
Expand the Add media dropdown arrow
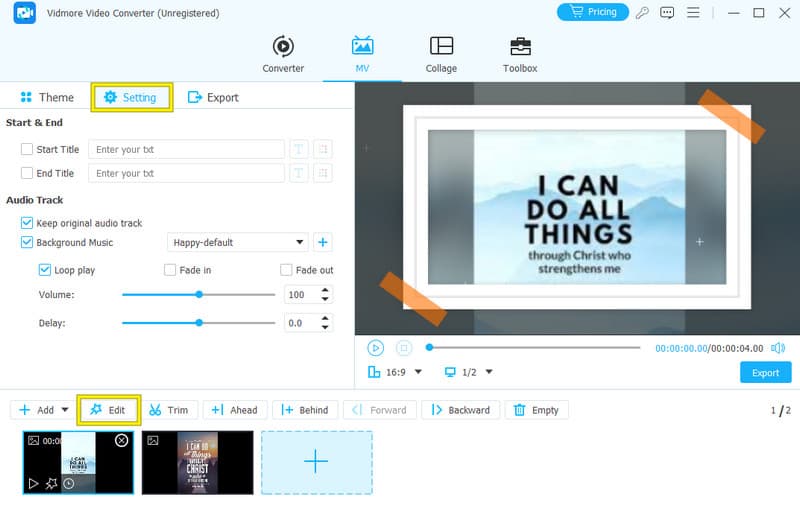click(65, 410)
